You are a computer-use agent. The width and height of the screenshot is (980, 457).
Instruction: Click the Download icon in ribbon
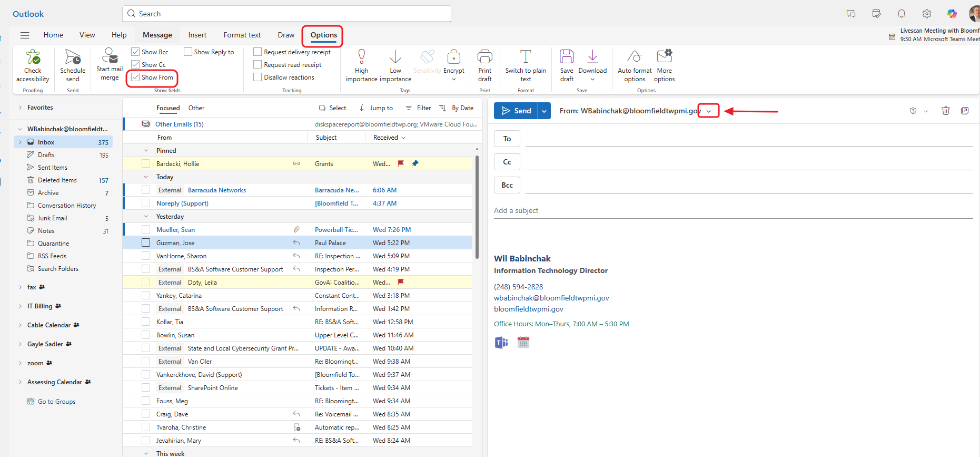tap(592, 56)
